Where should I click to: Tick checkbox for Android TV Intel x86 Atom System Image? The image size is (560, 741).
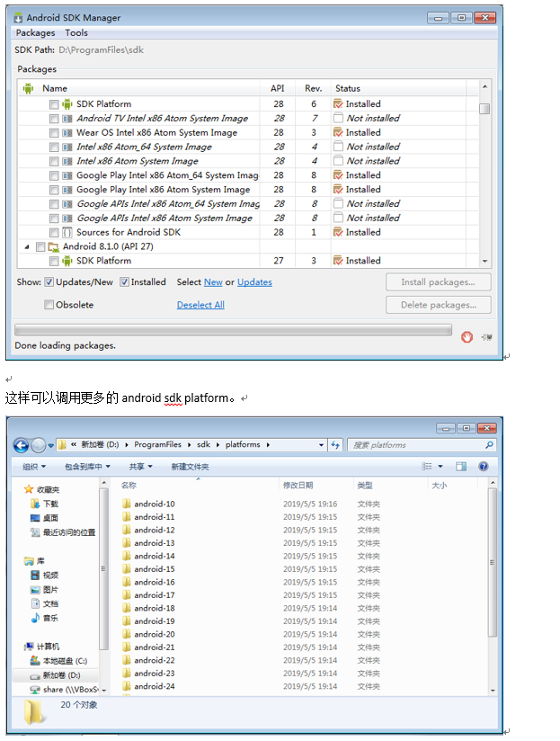click(x=54, y=119)
